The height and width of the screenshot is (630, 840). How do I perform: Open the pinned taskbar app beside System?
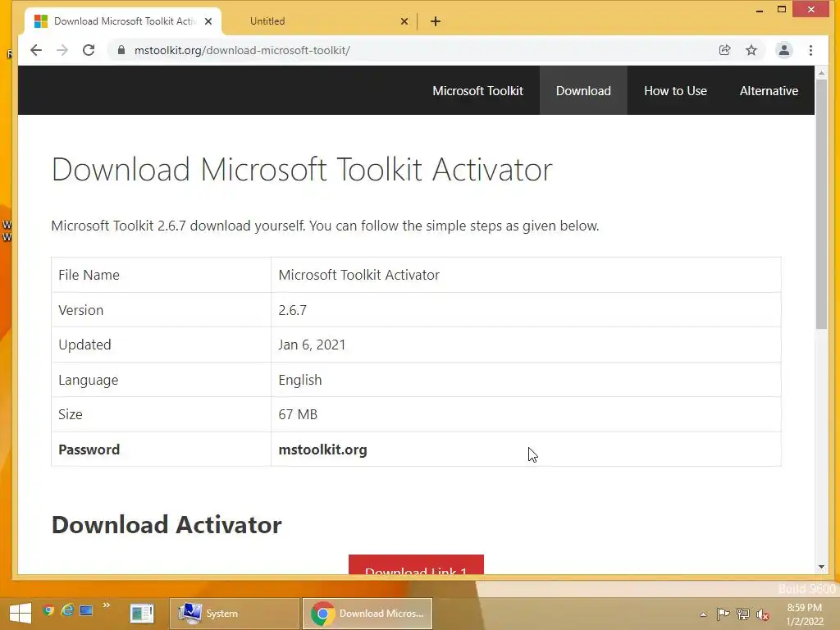[x=142, y=614]
